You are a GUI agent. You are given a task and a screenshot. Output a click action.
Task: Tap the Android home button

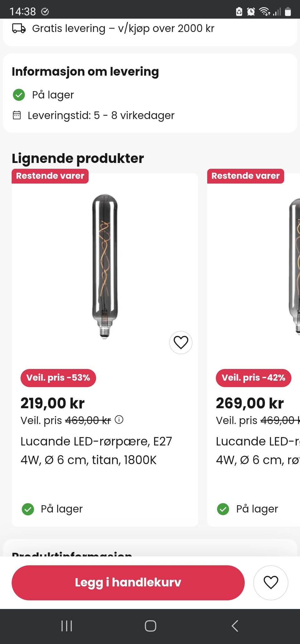150,626
